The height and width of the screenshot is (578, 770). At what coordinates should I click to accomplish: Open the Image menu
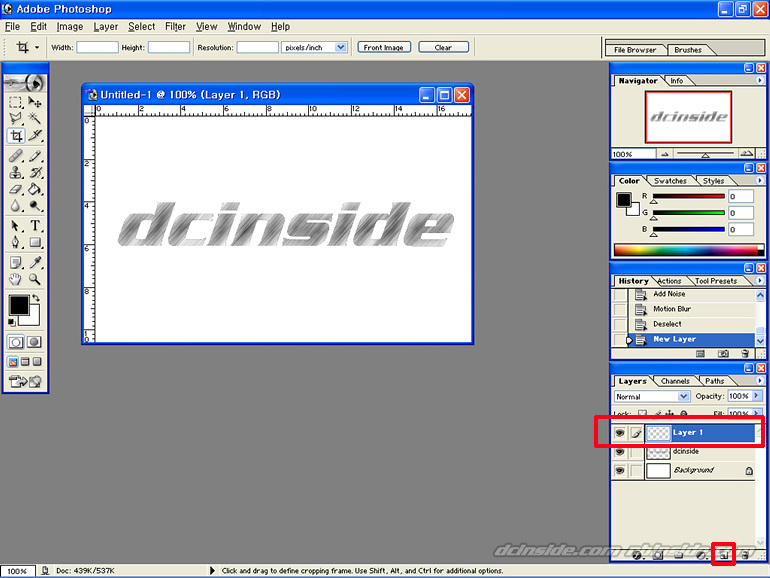tap(70, 27)
